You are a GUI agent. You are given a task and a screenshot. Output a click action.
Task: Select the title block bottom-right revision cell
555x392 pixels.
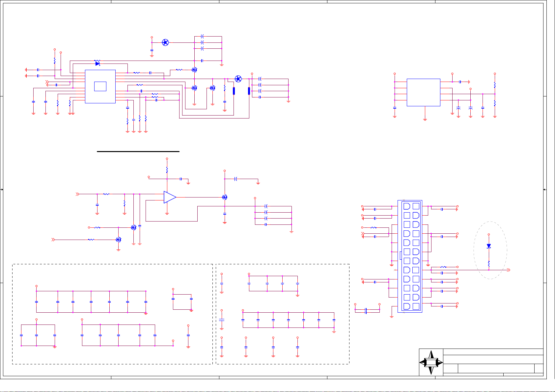[x=539, y=369]
